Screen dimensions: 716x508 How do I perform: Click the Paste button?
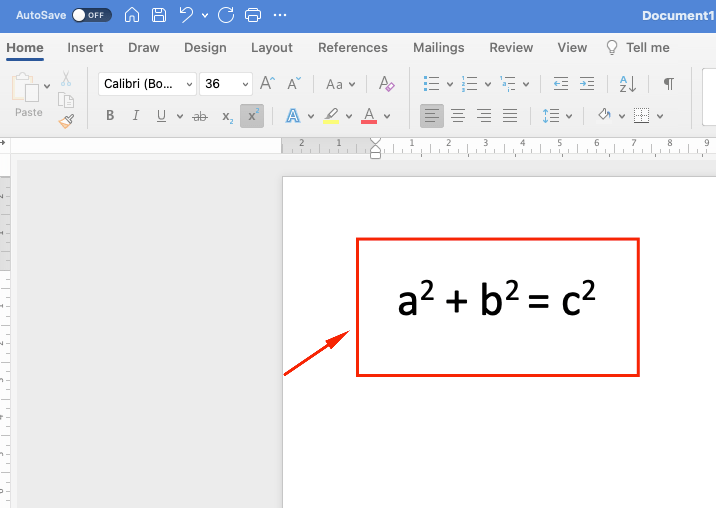pyautogui.click(x=28, y=95)
